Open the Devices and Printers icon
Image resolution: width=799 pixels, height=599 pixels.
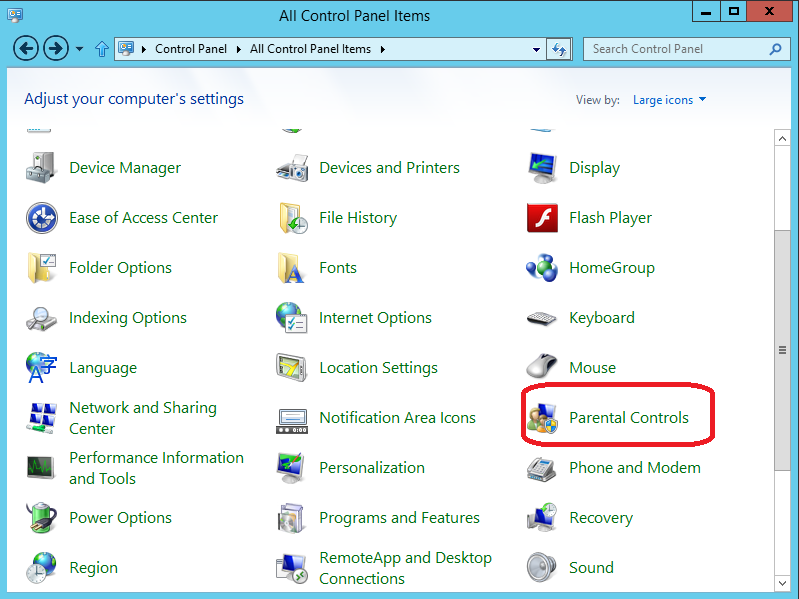pos(291,168)
